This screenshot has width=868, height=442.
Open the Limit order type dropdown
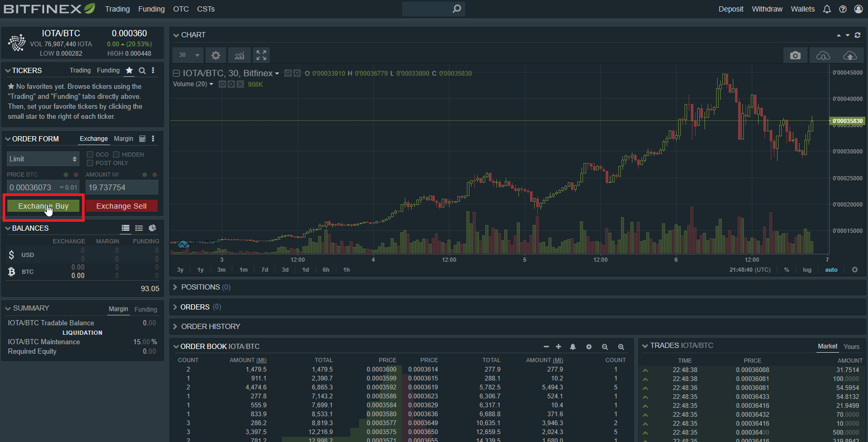pyautogui.click(x=43, y=159)
